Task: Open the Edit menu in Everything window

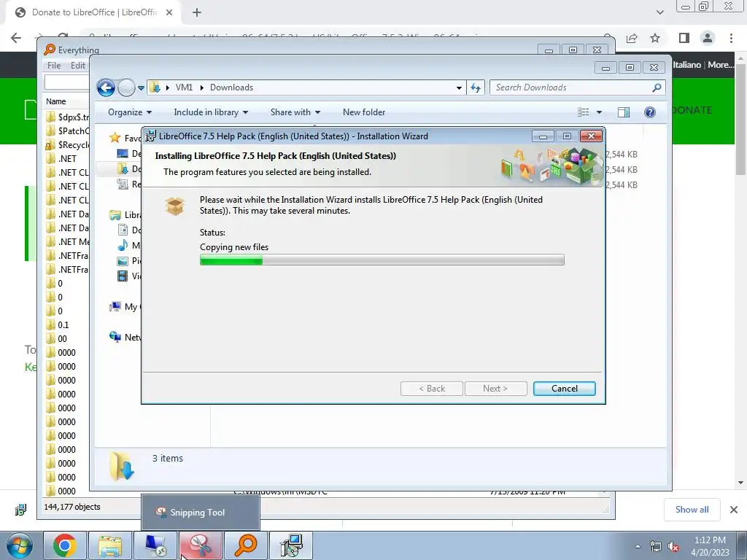Action: (78, 66)
